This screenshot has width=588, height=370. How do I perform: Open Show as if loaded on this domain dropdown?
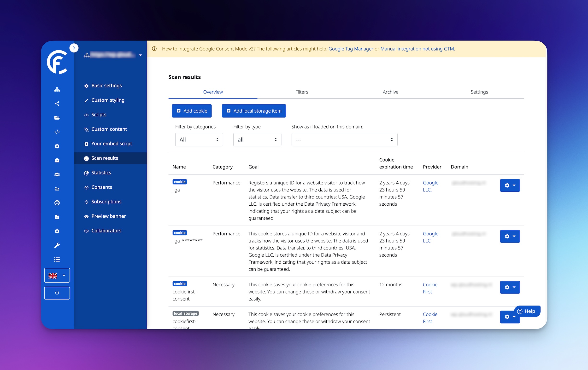coord(344,140)
